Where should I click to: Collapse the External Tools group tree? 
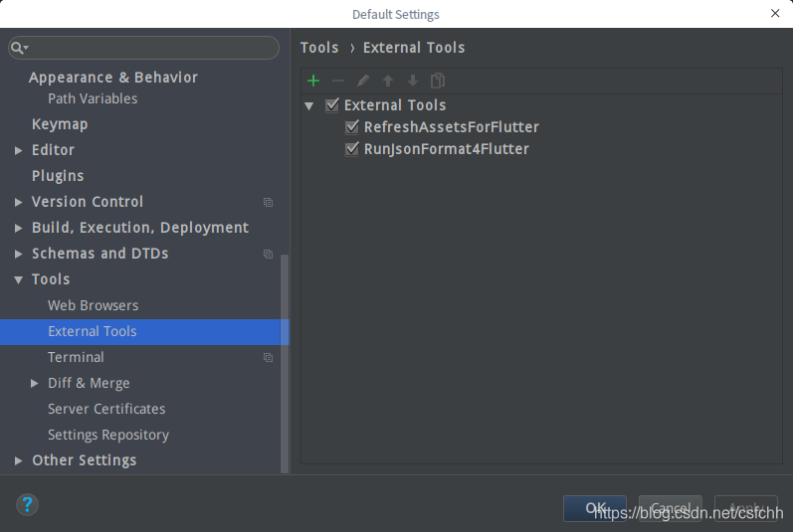309,106
